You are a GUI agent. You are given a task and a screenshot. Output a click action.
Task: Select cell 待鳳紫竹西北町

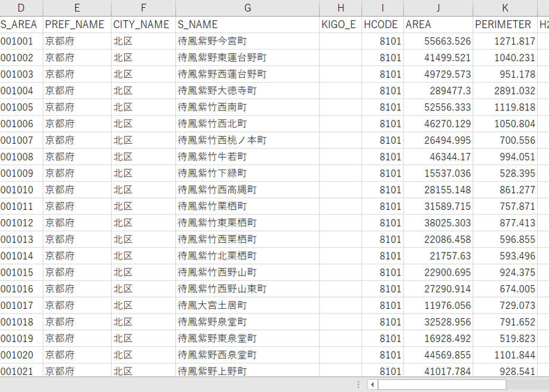[x=248, y=124]
